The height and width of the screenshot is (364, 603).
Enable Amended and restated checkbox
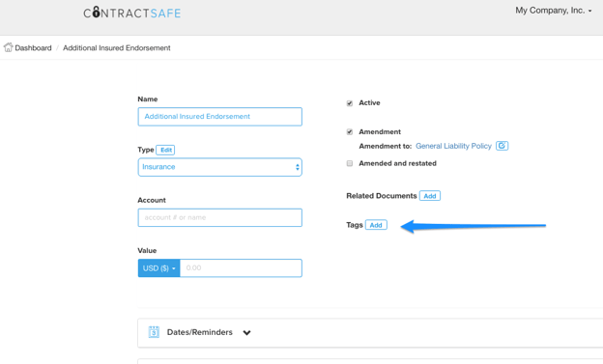[350, 163]
